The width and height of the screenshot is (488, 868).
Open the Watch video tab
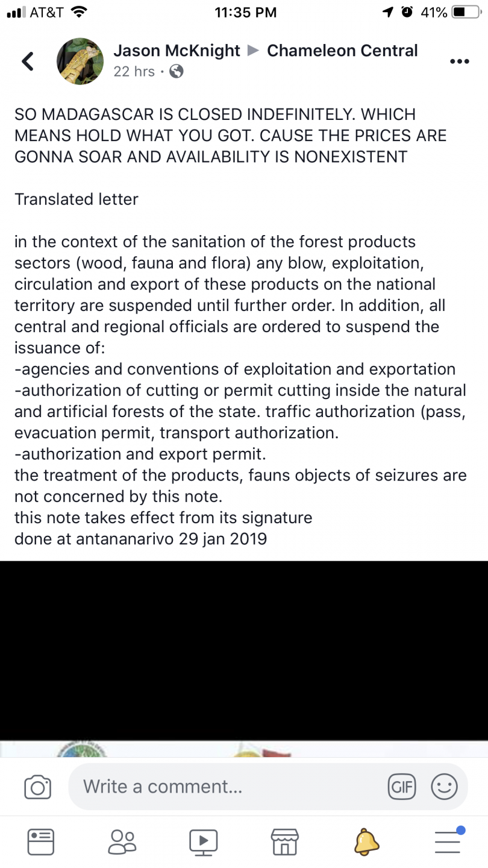(x=203, y=841)
